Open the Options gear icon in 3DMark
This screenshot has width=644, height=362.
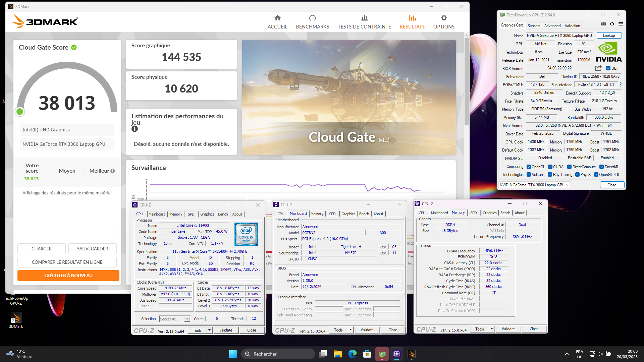click(x=444, y=18)
